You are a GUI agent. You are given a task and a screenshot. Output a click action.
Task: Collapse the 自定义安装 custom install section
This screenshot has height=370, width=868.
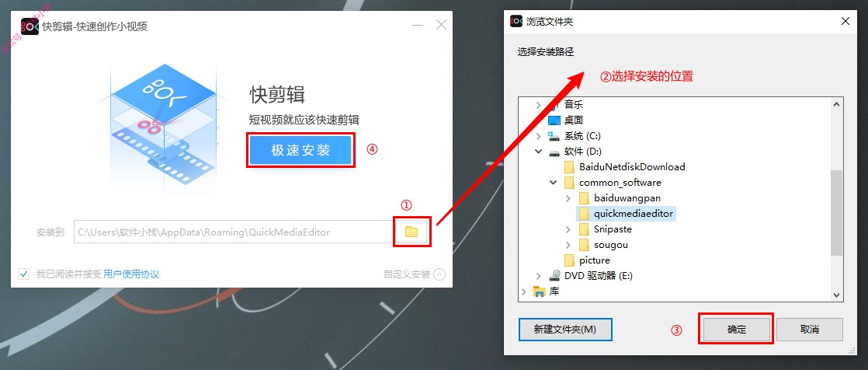point(439,274)
